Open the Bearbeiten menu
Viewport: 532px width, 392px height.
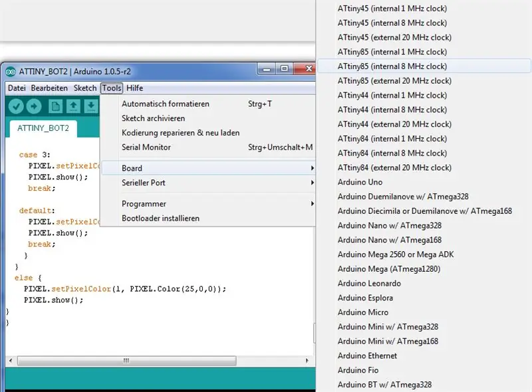49,88
